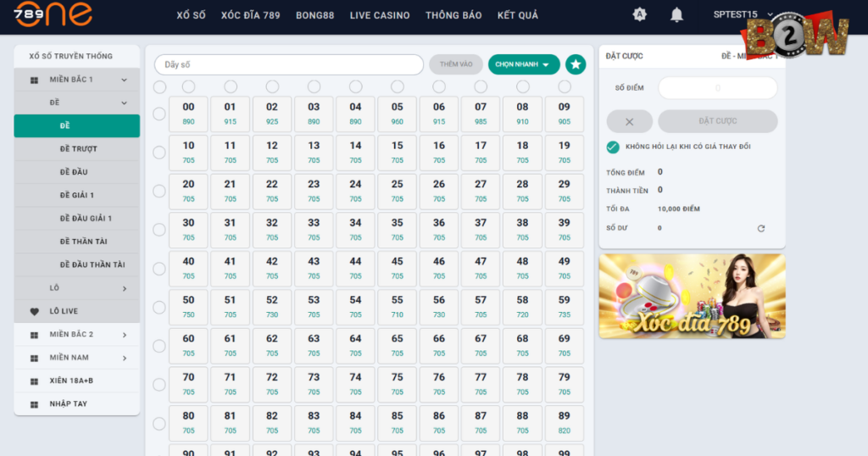Select the row radio for numbers 00-09
868x456 pixels.
point(159,114)
